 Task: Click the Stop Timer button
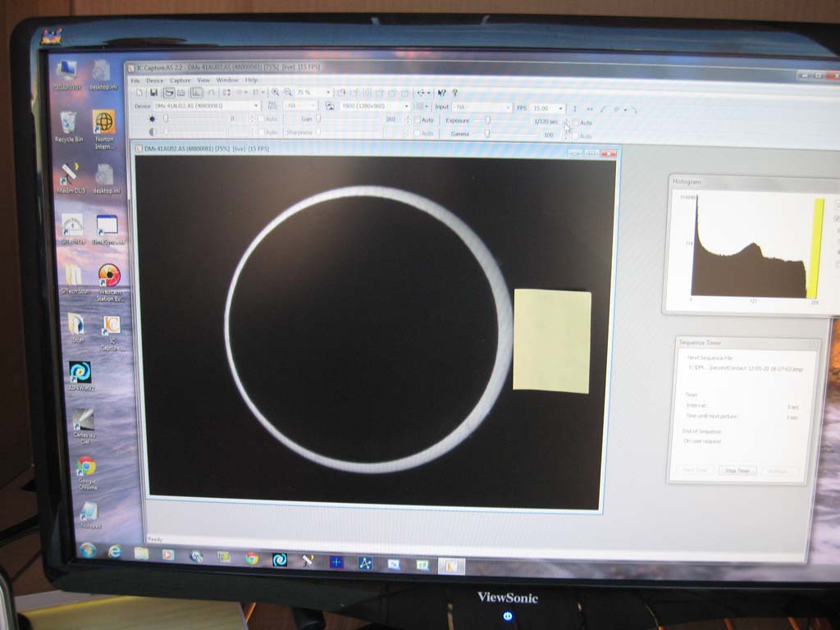(x=737, y=471)
